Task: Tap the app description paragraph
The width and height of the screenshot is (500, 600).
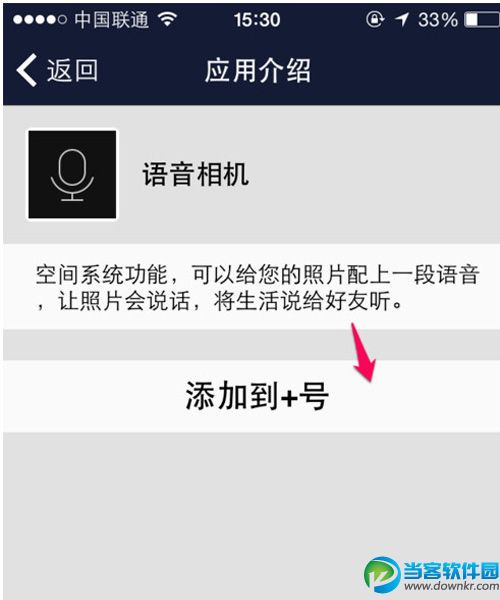Action: tap(257, 287)
